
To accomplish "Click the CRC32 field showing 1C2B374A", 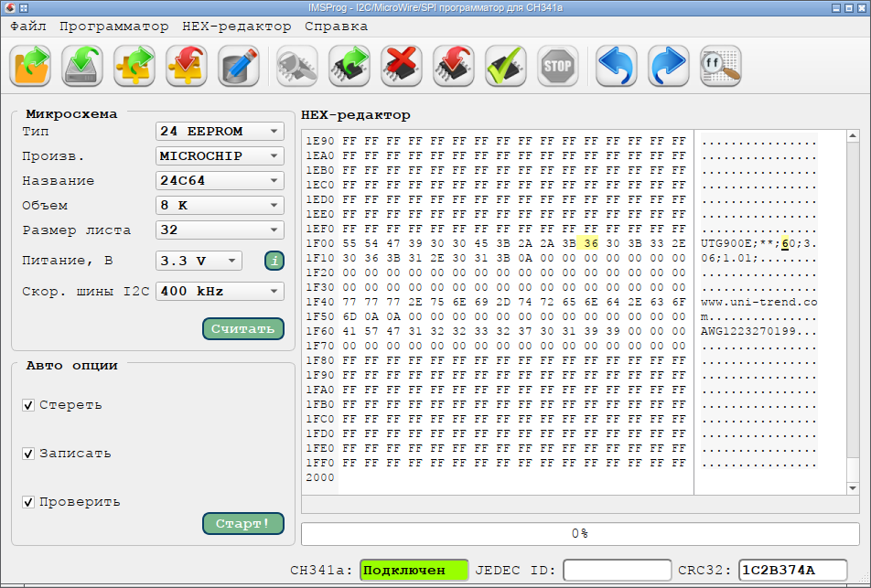I will tap(792, 571).
